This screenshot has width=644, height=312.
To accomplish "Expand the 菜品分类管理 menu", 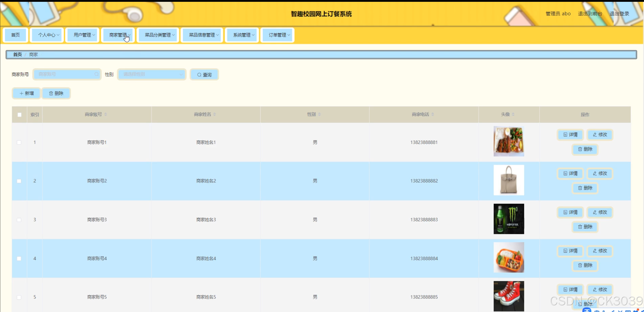I will click(158, 35).
